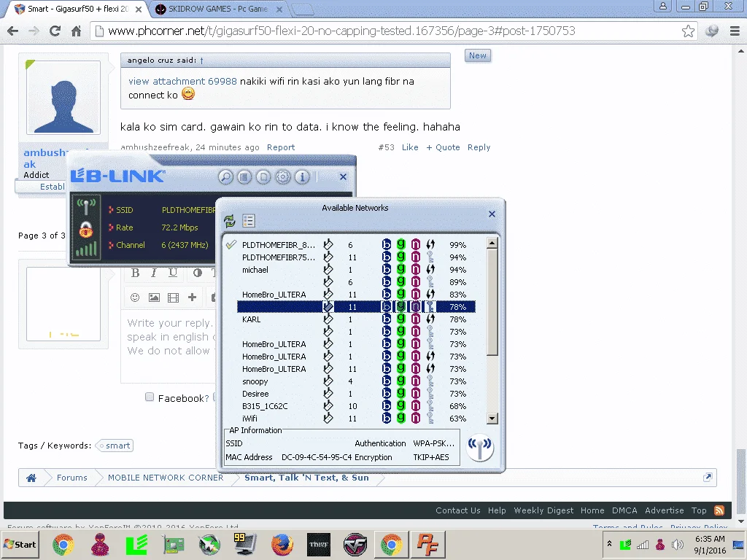Launch Firefox from the taskbar
Viewport: 747px width, 560px height.
282,544
